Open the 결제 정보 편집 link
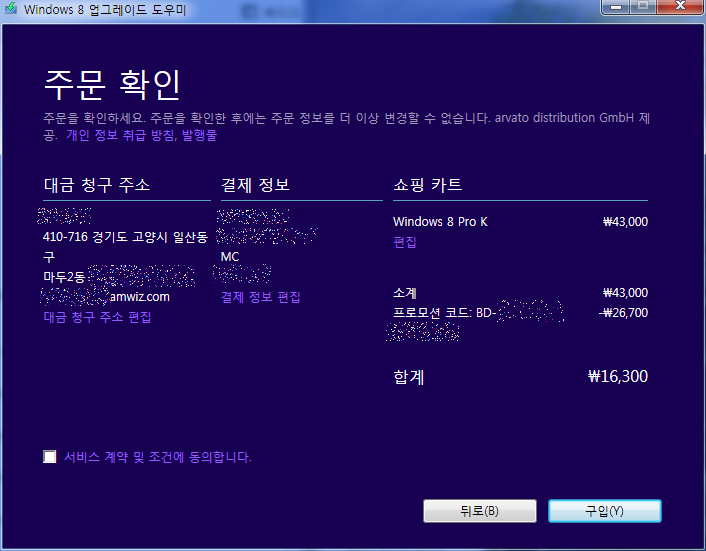706x551 pixels. click(x=260, y=297)
